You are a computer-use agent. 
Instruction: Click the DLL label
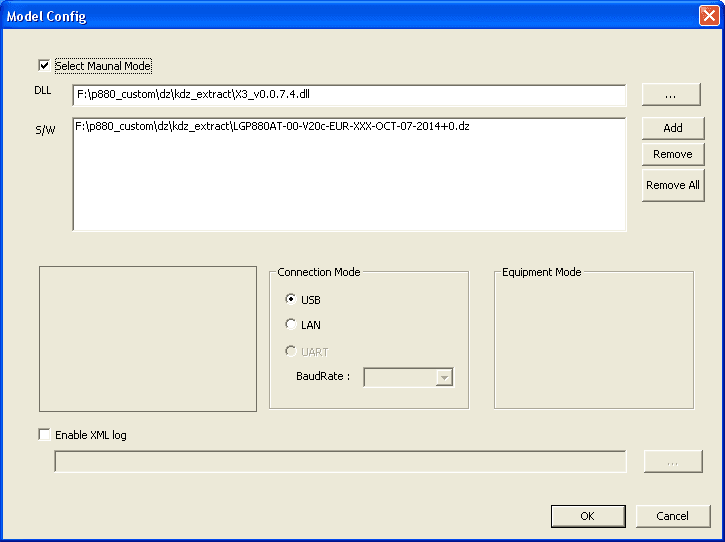(43, 90)
